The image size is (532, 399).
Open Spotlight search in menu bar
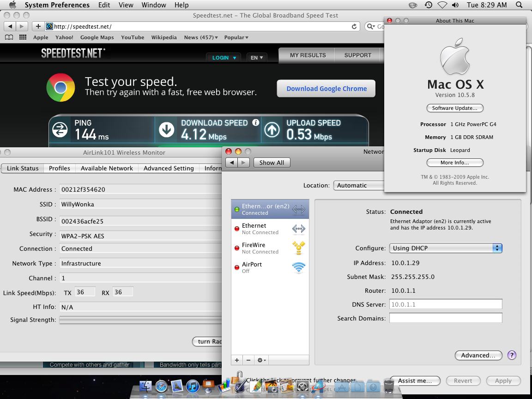point(519,5)
